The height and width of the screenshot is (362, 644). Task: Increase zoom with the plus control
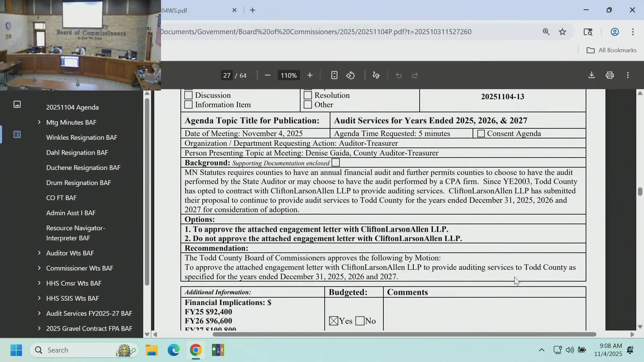coord(310,75)
